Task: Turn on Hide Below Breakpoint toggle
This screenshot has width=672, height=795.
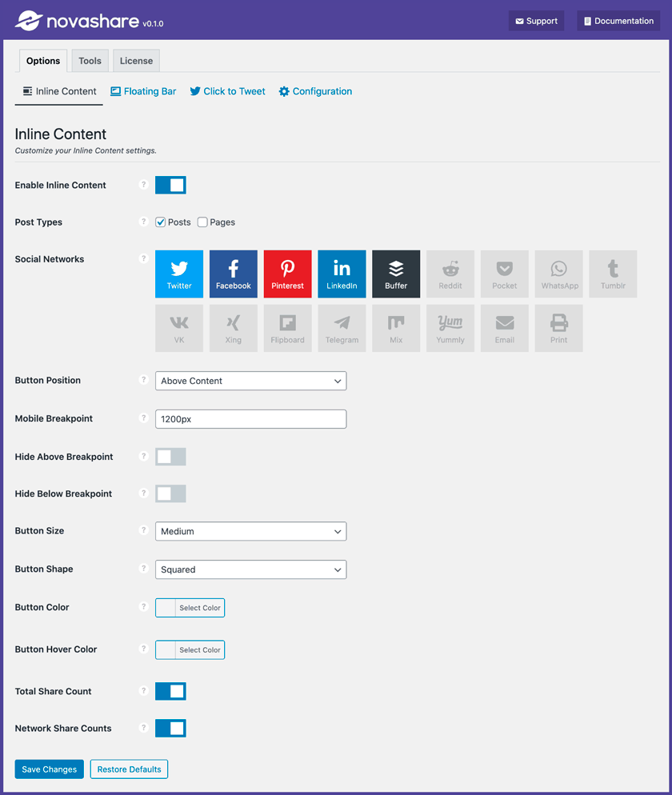Action: pyautogui.click(x=170, y=493)
